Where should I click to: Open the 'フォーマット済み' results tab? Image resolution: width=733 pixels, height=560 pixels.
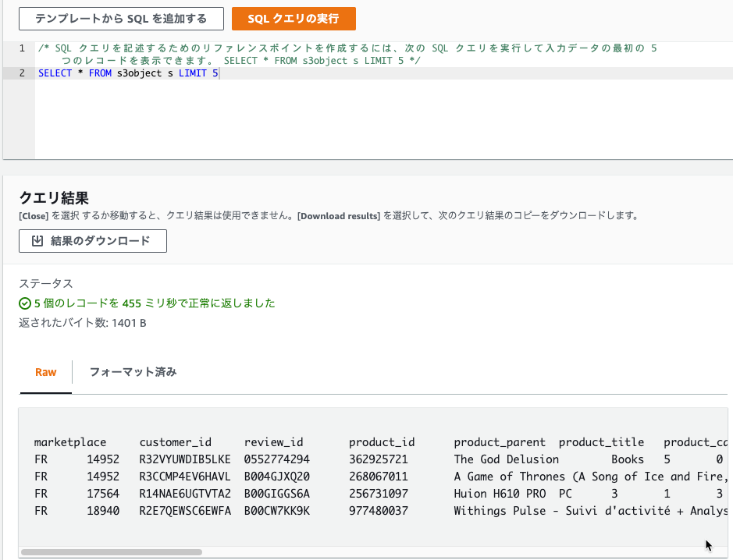[133, 372]
